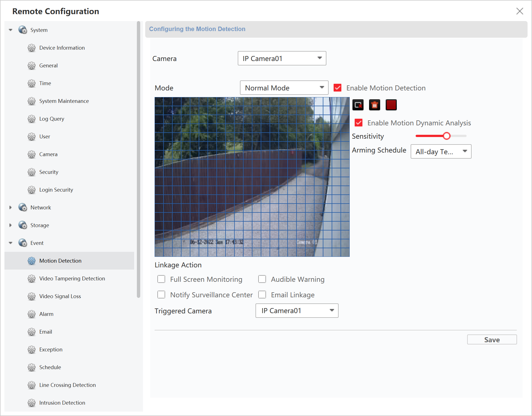Select Device Information in the System tree
Viewport: 532px width, 416px height.
click(x=62, y=48)
